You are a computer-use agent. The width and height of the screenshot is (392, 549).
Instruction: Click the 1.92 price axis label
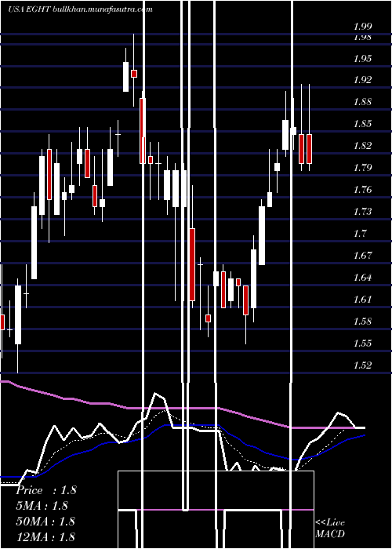tap(362, 80)
